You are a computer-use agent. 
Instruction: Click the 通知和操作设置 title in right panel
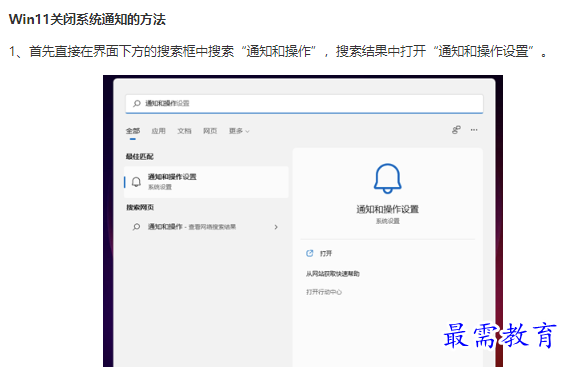click(x=387, y=209)
